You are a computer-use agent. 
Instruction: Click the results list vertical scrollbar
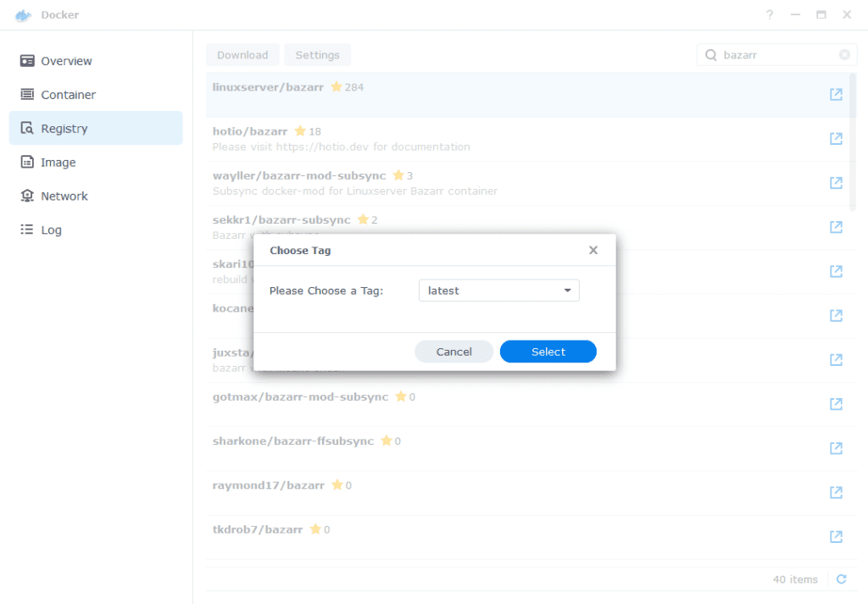point(853,142)
